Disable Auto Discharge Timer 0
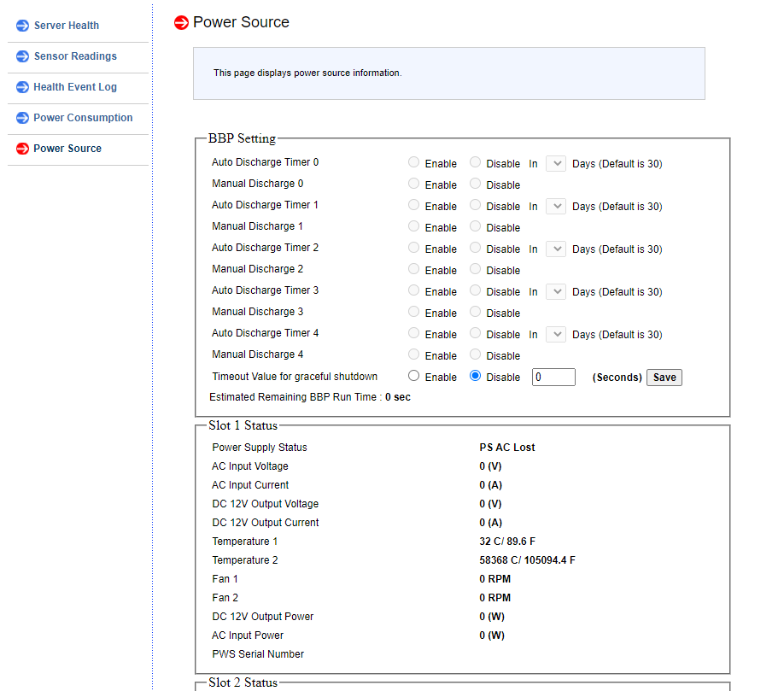Viewport: 784px width, 697px height. (475, 162)
